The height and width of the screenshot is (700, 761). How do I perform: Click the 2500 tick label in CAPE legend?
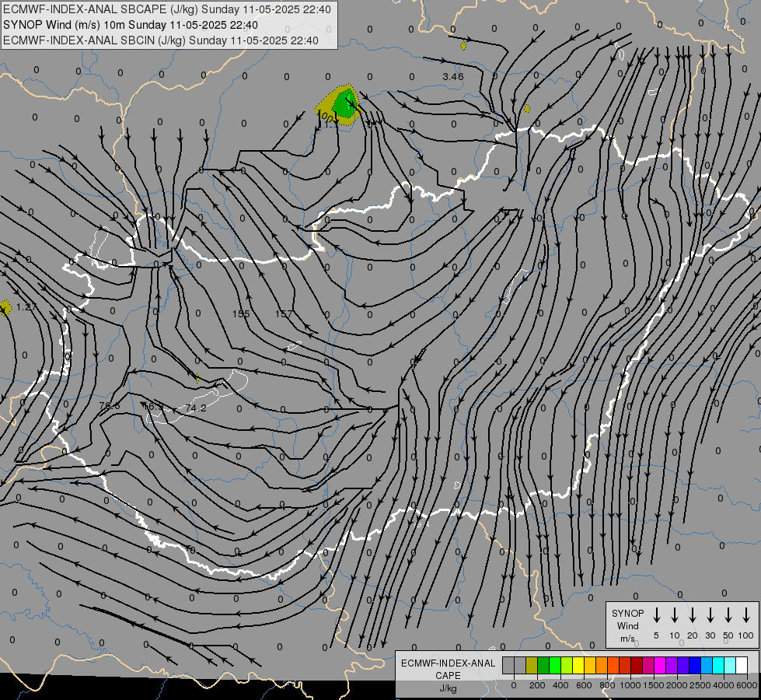coord(700,685)
